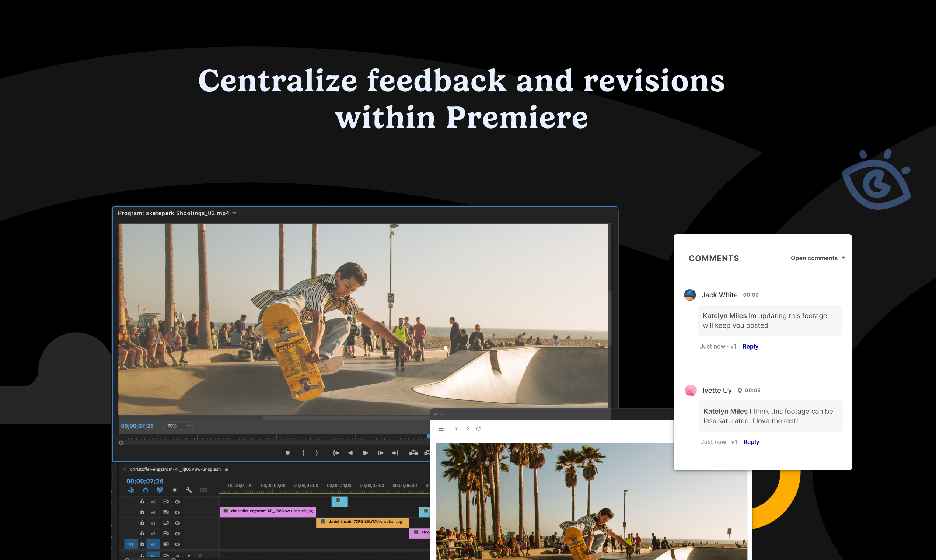The width and height of the screenshot is (936, 560).
Task: Go back in the Air panel browser
Action: (456, 429)
